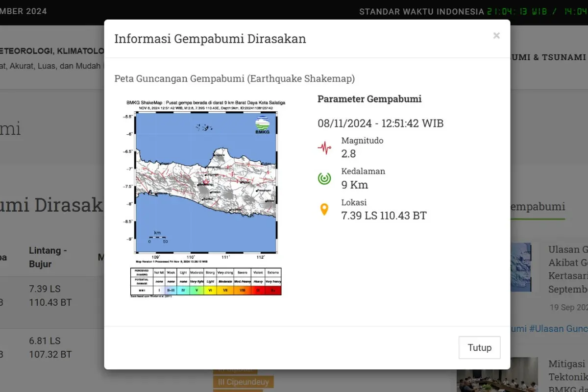Select the depth value 9 Km
This screenshot has width=588, height=392.
(x=355, y=185)
